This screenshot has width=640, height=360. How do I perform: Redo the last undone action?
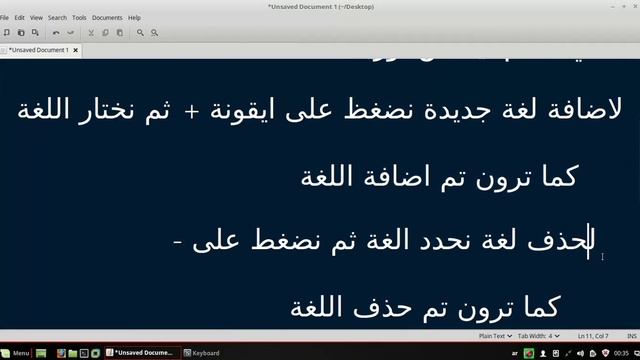click(71, 32)
